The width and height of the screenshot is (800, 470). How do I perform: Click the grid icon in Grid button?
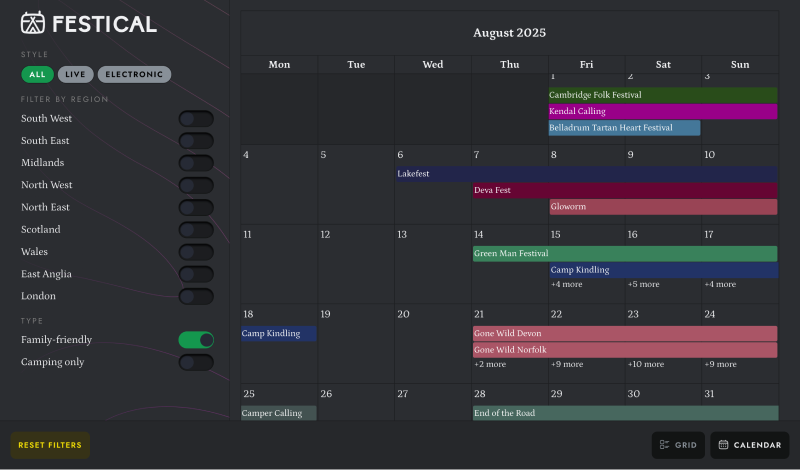coord(664,445)
